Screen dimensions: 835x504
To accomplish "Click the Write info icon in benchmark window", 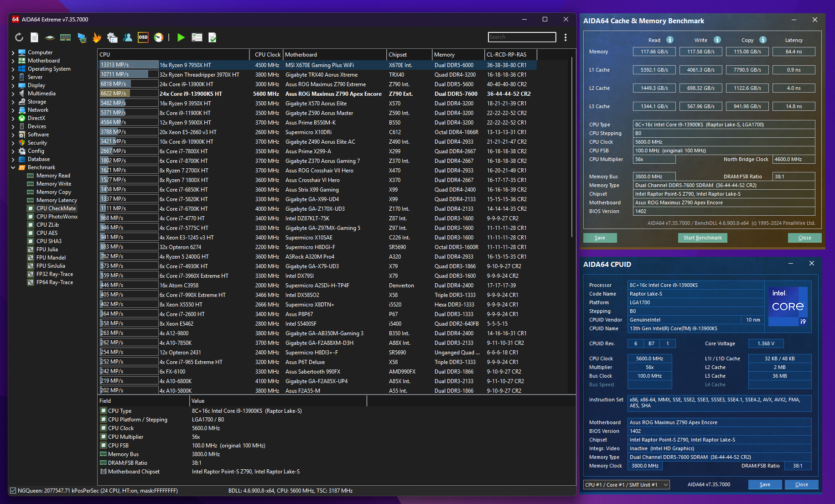I will pos(717,40).
